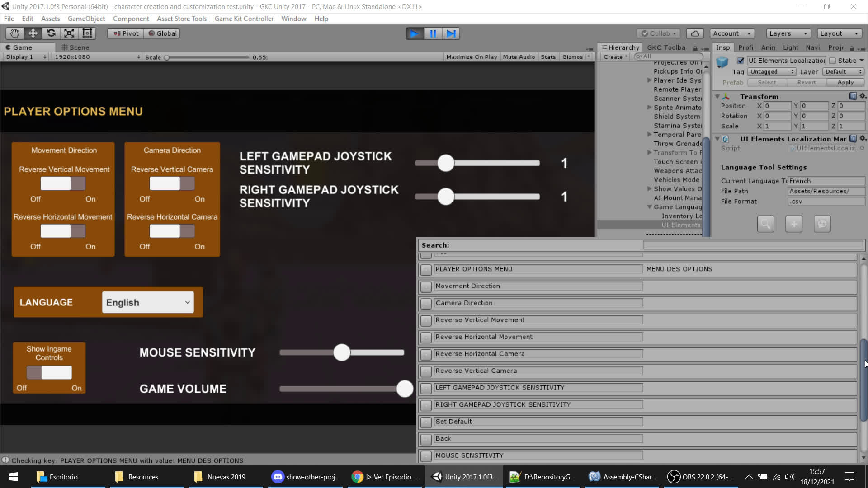The width and height of the screenshot is (868, 488).
Task: Open the GameObject menu
Action: pyautogui.click(x=86, y=19)
